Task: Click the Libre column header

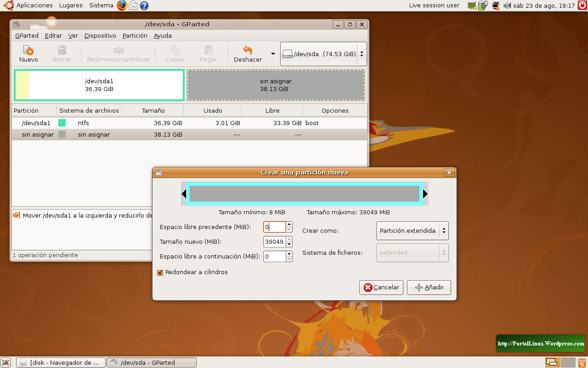Action: click(272, 110)
